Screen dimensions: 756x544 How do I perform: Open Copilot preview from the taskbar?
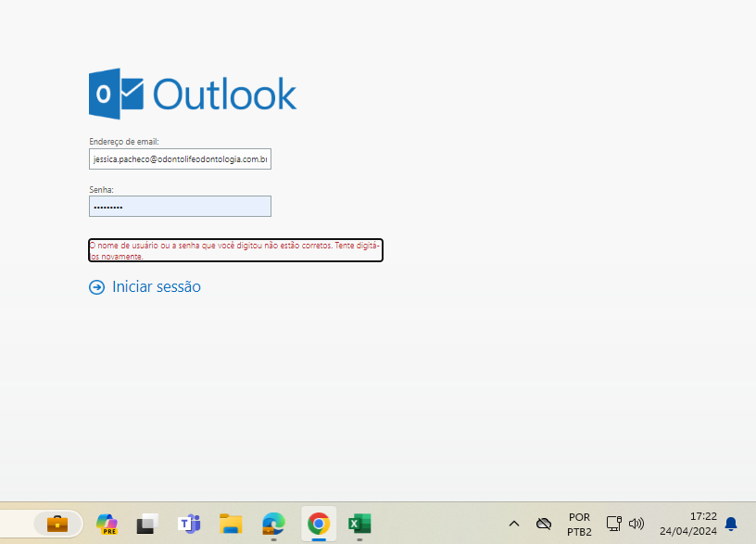coord(107,525)
